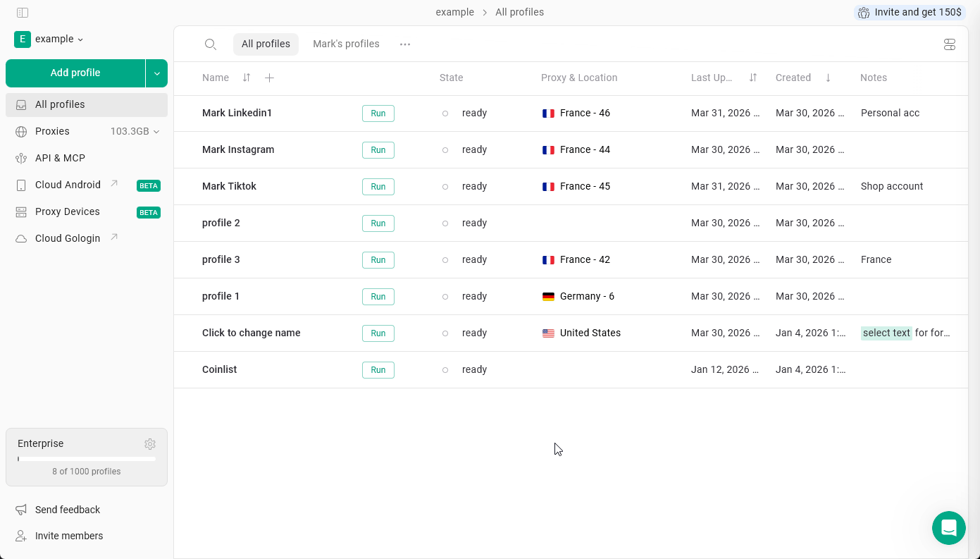Screen dimensions: 980x559
Task: Run the profile 3 profile
Action: point(378,260)
